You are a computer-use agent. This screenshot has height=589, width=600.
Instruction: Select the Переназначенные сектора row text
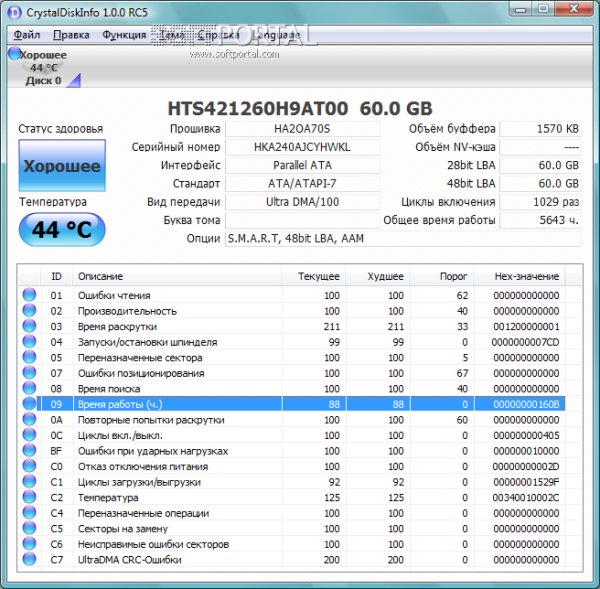140,357
